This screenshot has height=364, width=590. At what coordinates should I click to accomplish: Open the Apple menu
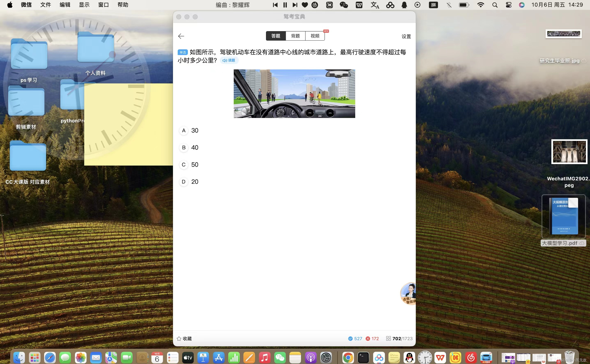(x=10, y=5)
